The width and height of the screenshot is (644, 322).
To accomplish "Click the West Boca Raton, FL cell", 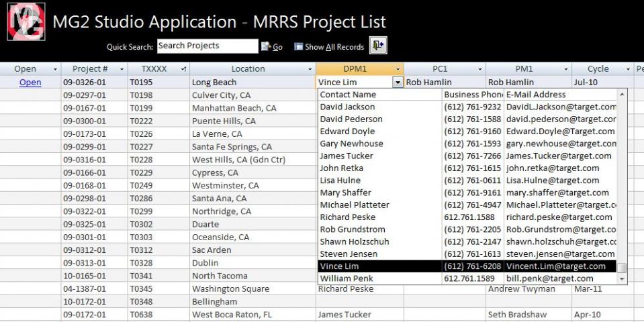I will [253, 315].
